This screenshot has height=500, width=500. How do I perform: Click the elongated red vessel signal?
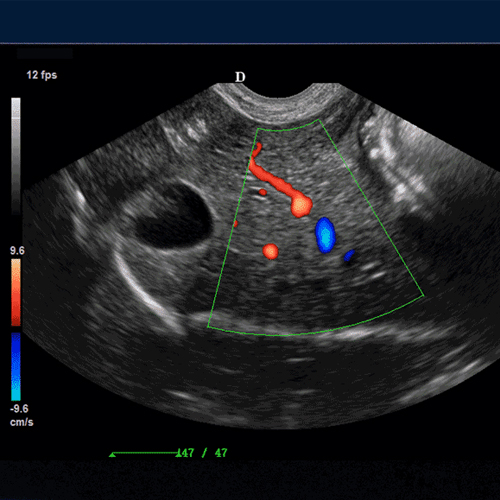[272, 177]
